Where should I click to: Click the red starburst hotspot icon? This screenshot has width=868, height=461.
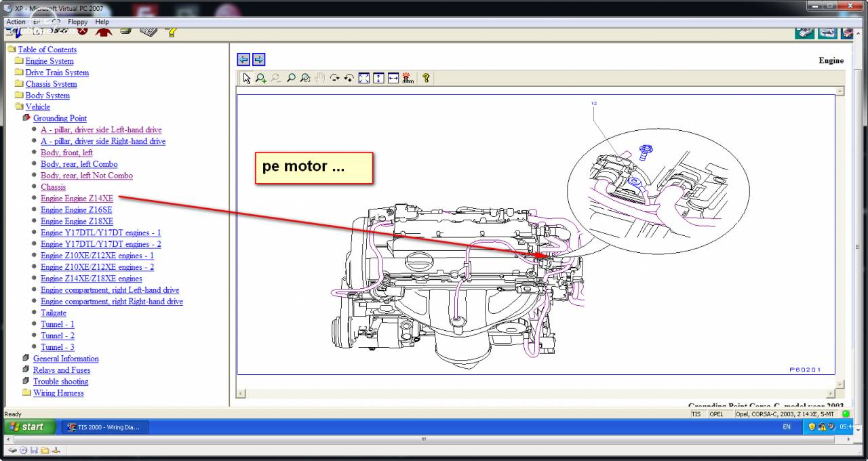pyautogui.click(x=408, y=78)
